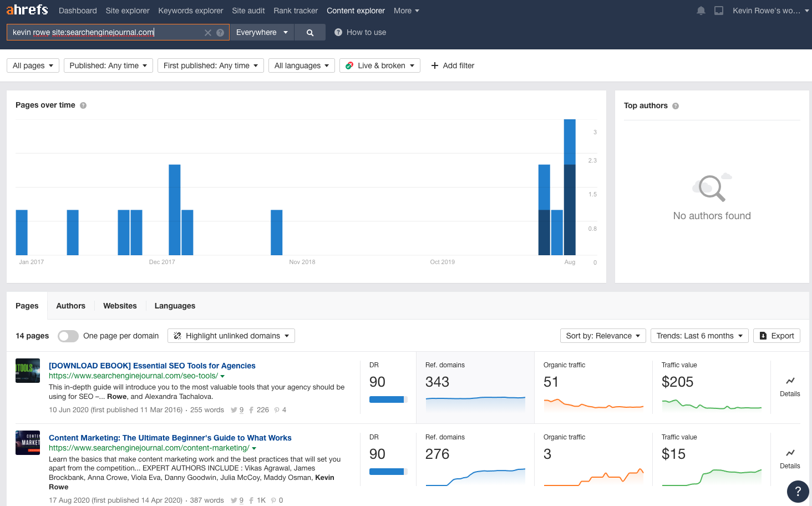The image size is (812, 506).
Task: Click the Pages over time info icon
Action: point(83,105)
